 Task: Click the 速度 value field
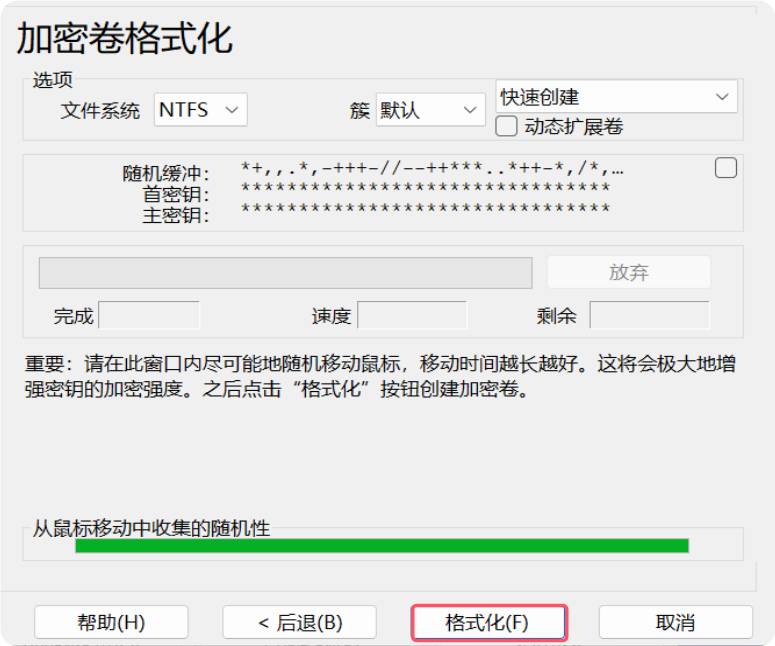(411, 316)
